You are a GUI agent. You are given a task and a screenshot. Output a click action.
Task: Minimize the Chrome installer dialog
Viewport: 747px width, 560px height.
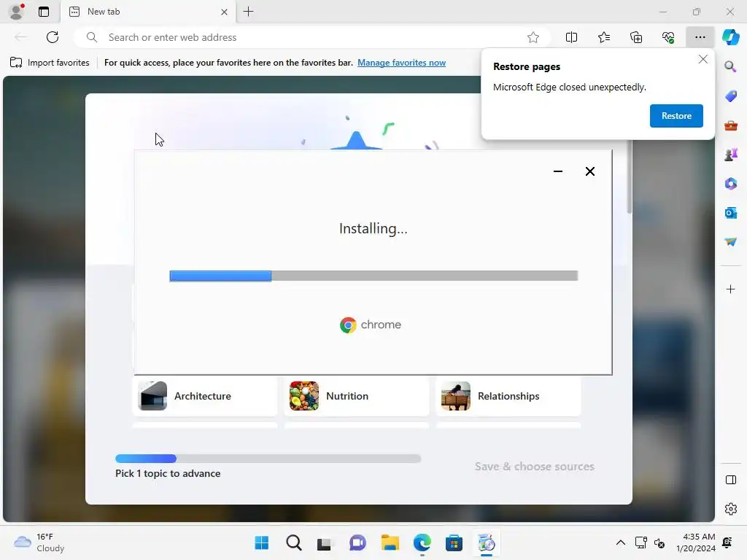coord(558,171)
